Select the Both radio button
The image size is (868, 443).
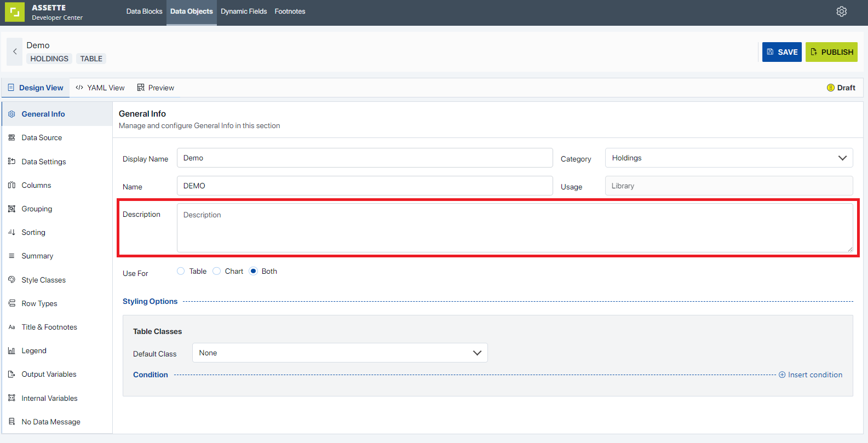[253, 271]
